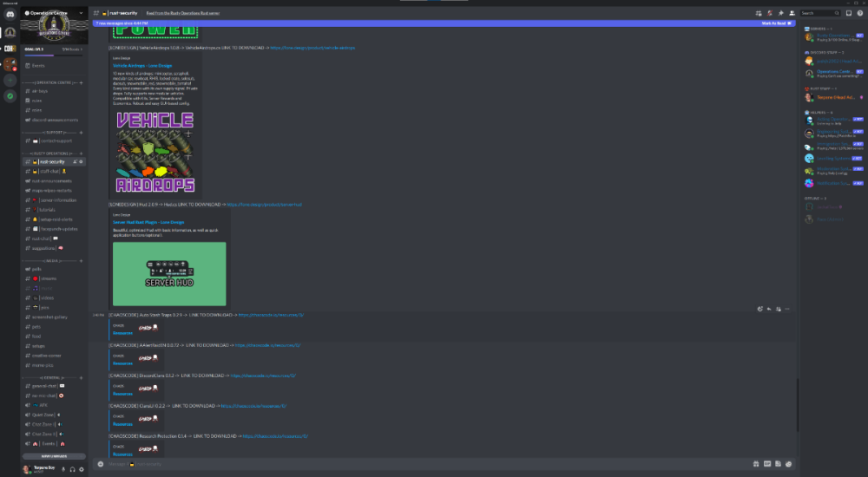Create channel in GENERAL category
The image size is (868, 477).
click(x=82, y=378)
